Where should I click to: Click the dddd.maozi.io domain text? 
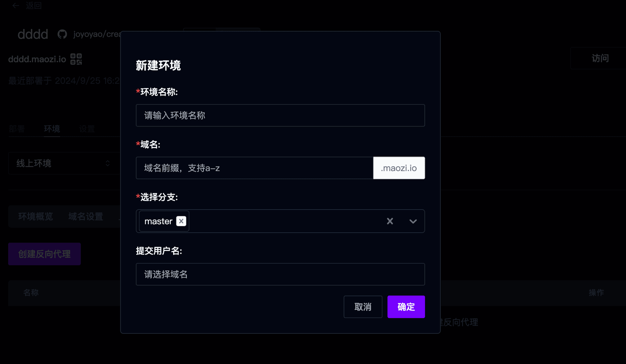tap(37, 59)
